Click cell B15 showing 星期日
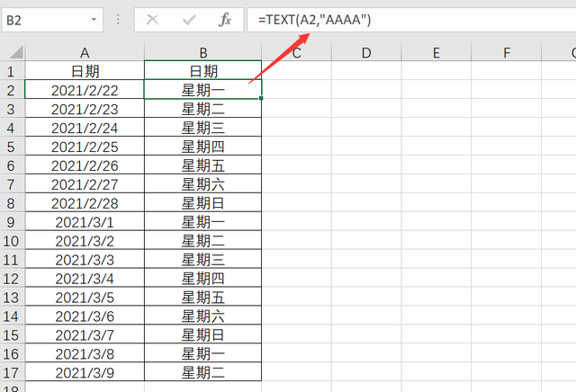The image size is (576, 392). point(203,334)
